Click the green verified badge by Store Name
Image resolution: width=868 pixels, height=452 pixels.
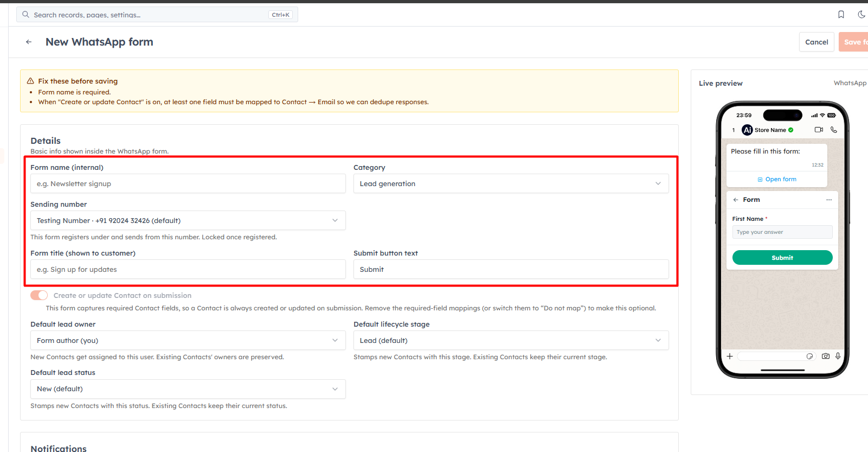coord(791,130)
